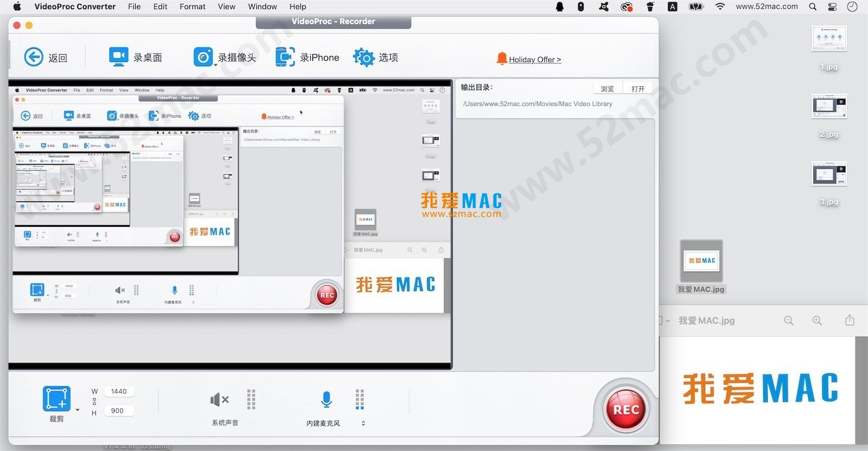Open the A input source menu

(x=673, y=7)
